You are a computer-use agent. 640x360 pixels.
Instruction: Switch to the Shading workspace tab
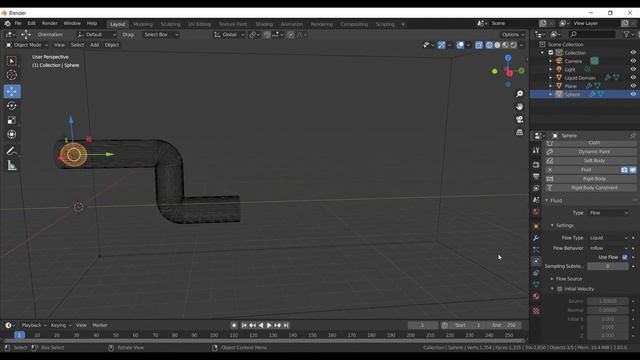pos(264,24)
